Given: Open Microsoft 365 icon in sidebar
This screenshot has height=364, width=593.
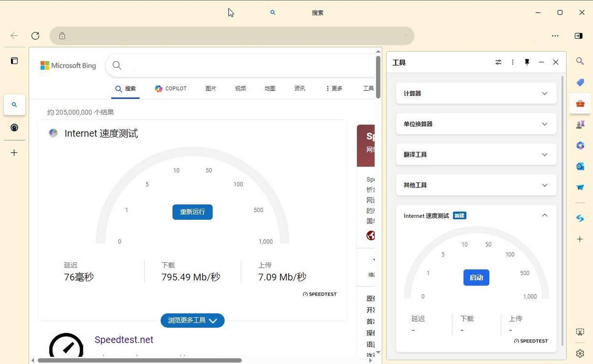Looking at the screenshot, I should [x=580, y=145].
